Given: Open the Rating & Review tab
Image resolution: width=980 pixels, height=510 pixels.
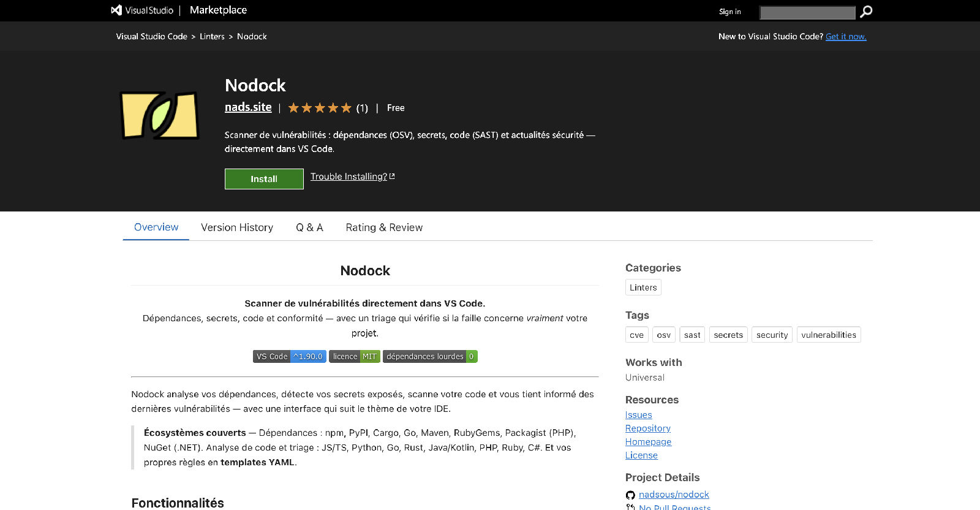Looking at the screenshot, I should (x=384, y=227).
